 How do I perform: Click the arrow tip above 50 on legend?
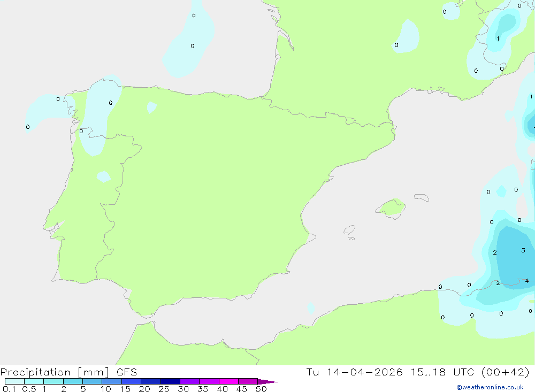(x=268, y=381)
